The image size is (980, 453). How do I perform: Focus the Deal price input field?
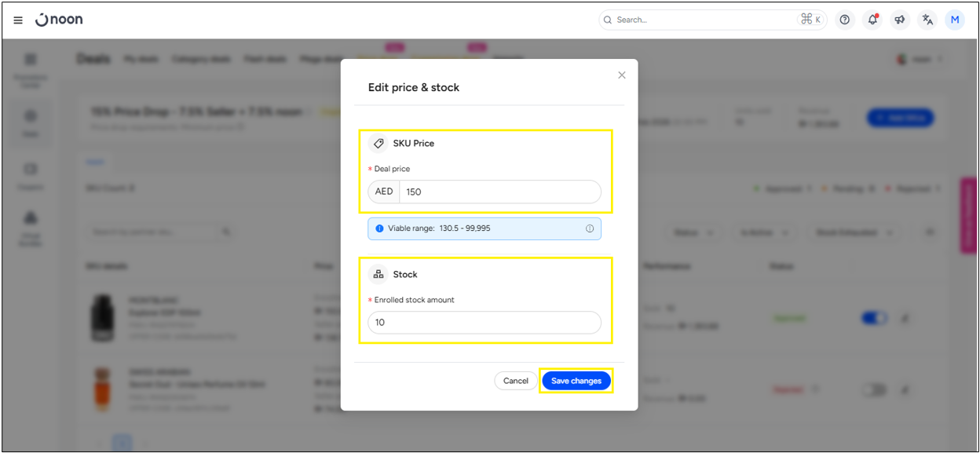click(x=499, y=192)
